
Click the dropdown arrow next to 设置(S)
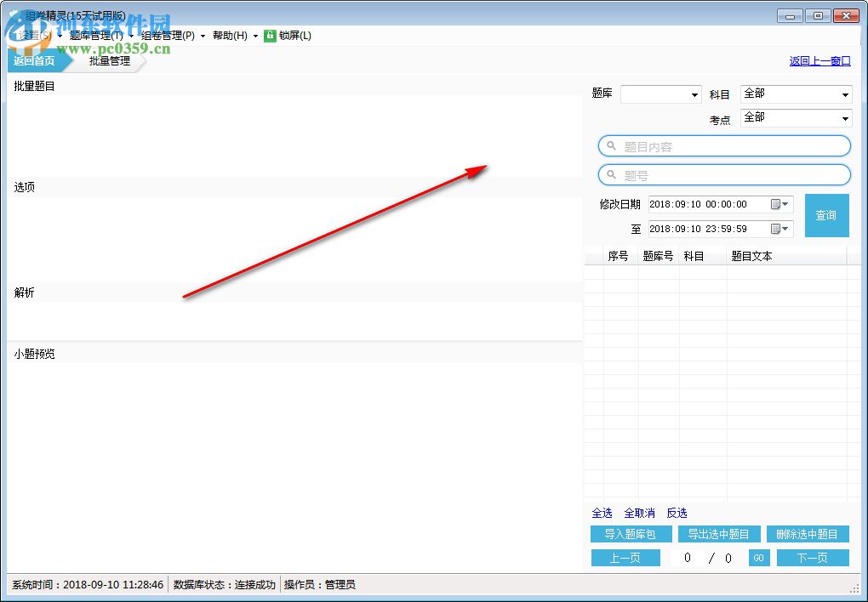click(60, 36)
